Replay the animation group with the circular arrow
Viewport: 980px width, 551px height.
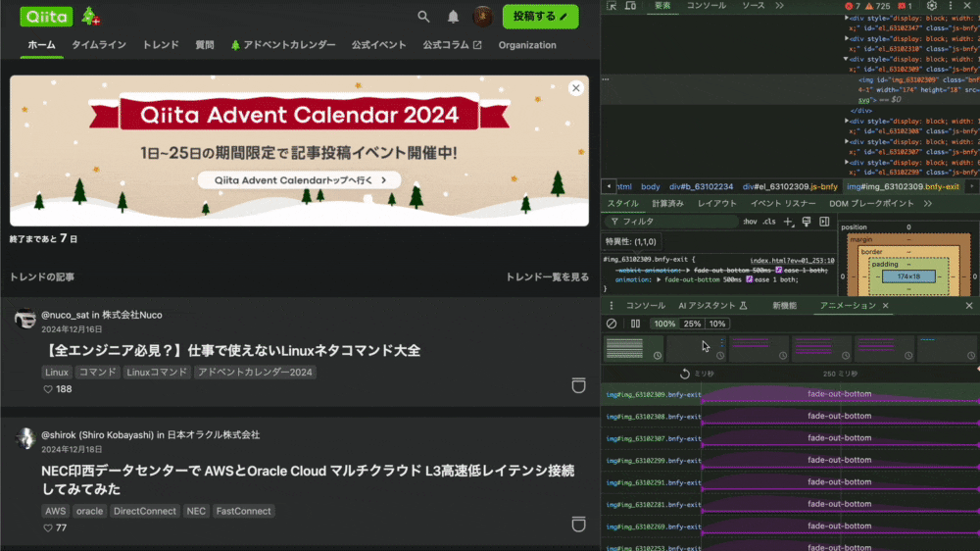[684, 374]
